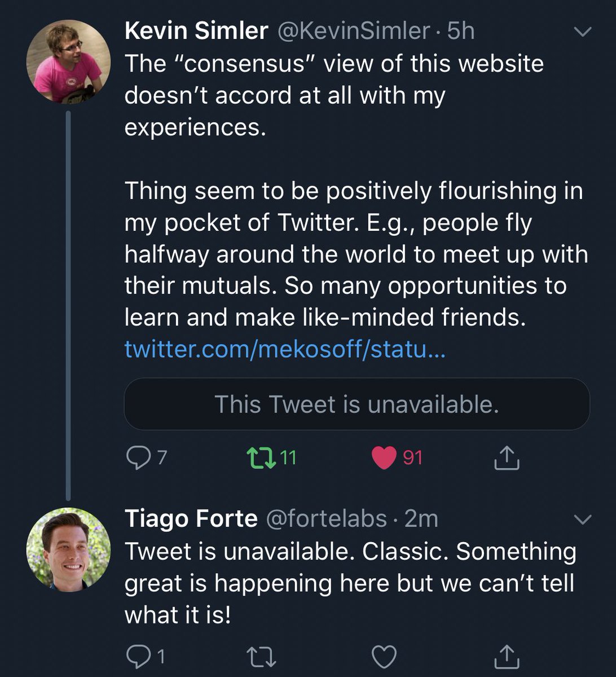Share Kevin Simler's tweet
616x677 pixels.
(506, 458)
